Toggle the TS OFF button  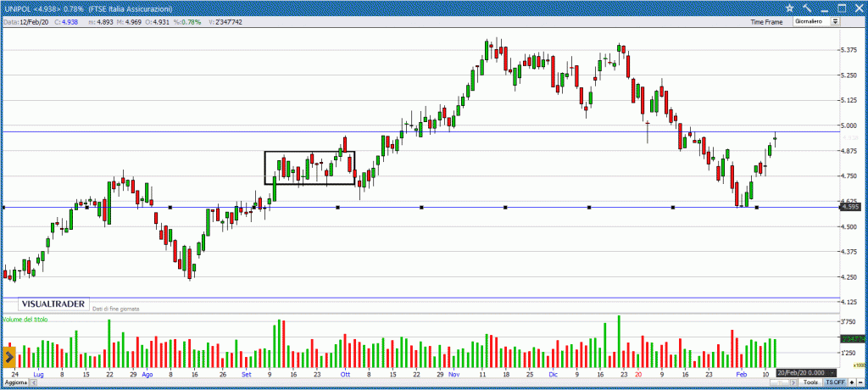pyautogui.click(x=835, y=383)
